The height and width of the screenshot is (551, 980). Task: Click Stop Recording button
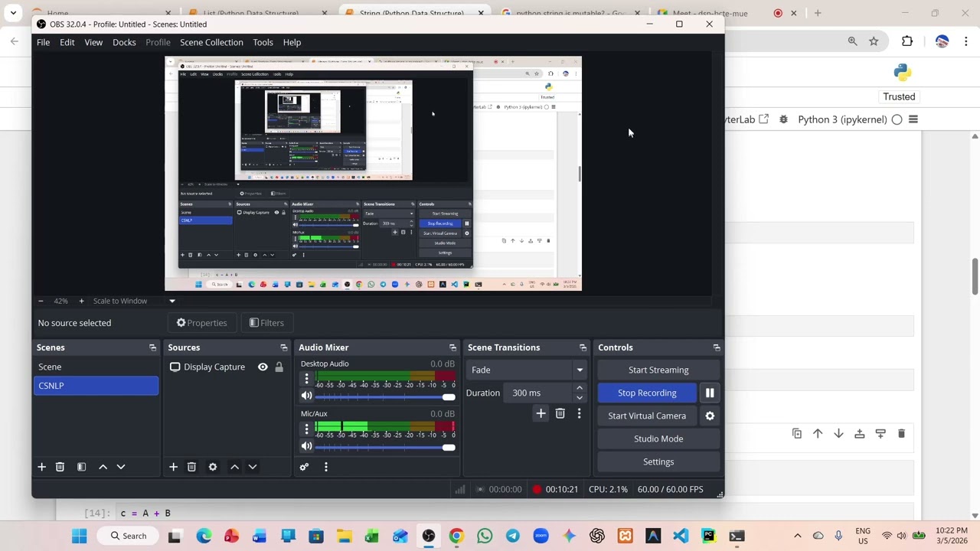[647, 393]
